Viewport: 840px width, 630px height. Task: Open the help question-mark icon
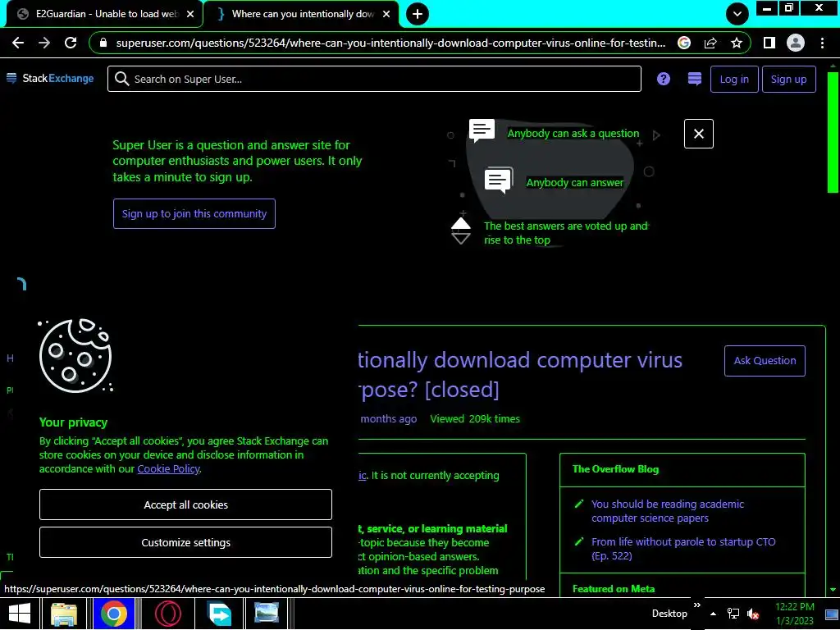point(663,79)
